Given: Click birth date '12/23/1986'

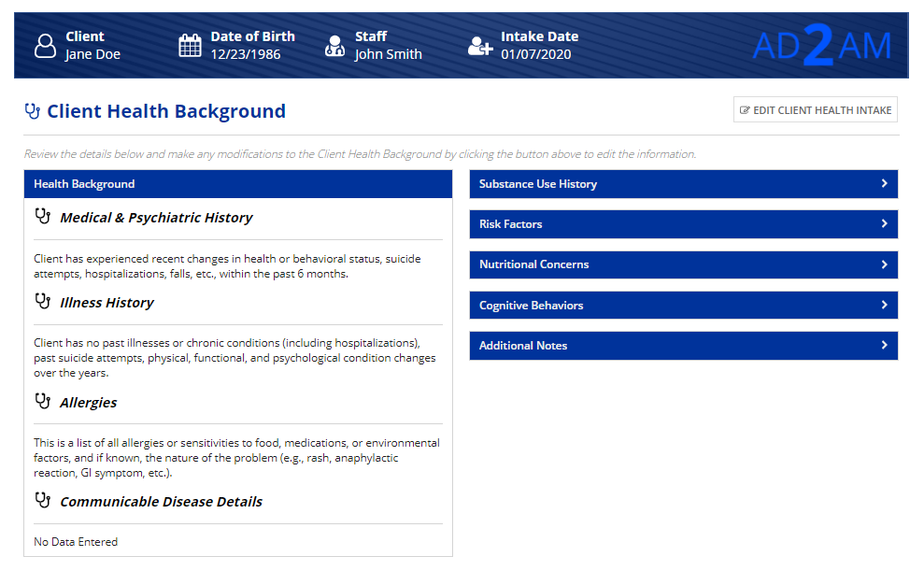Looking at the screenshot, I should coord(246,54).
